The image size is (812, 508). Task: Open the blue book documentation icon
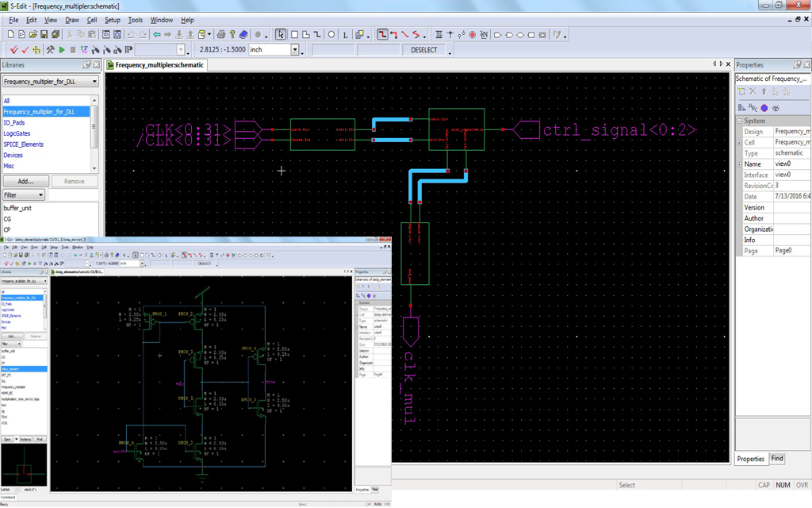pos(243,35)
